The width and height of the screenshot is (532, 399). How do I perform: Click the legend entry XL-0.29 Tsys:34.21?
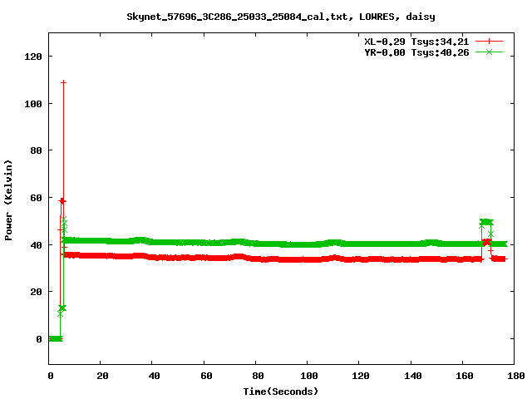(x=416, y=42)
